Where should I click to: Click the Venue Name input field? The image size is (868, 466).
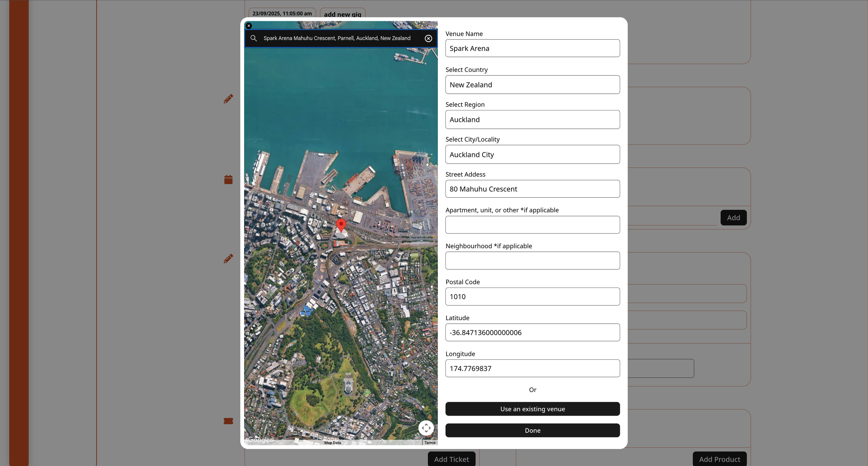pyautogui.click(x=532, y=48)
